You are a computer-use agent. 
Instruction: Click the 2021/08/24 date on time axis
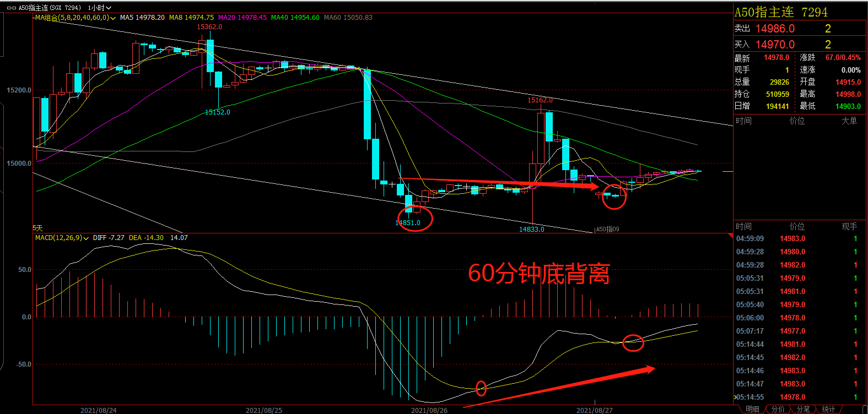(x=99, y=410)
